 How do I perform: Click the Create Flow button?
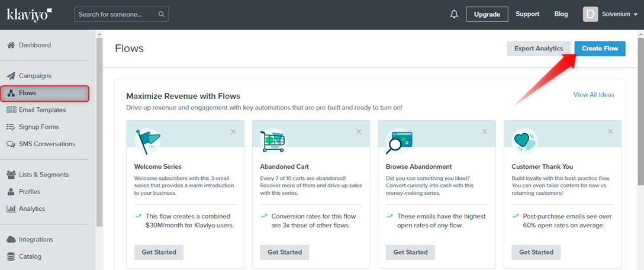(x=600, y=49)
